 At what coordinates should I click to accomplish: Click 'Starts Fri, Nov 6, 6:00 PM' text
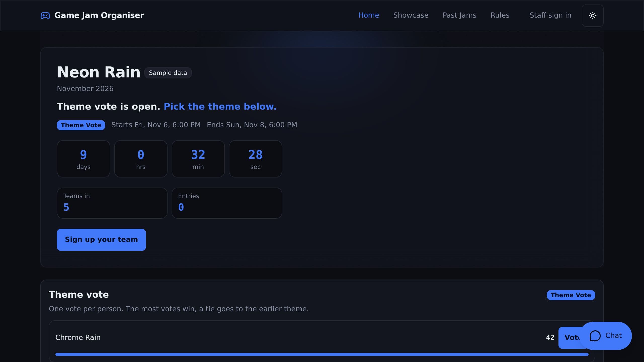[156, 125]
